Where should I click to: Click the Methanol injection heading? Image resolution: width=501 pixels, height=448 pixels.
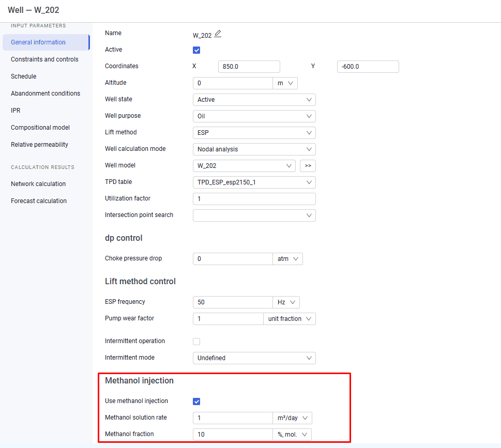pyautogui.click(x=139, y=381)
